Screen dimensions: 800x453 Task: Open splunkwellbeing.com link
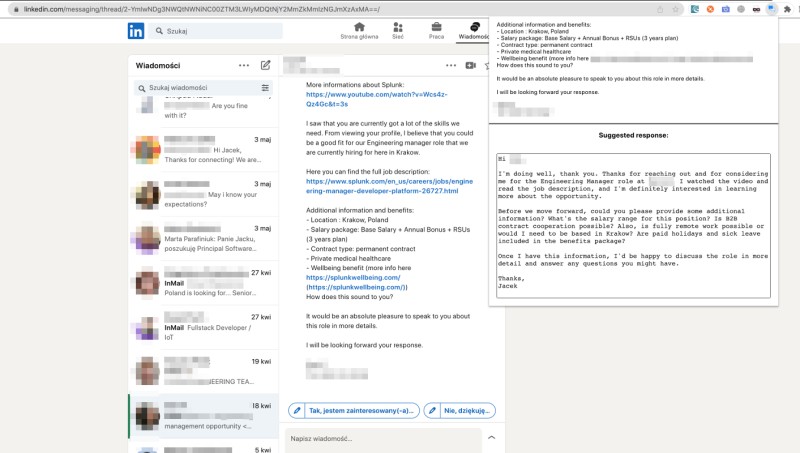click(x=353, y=278)
